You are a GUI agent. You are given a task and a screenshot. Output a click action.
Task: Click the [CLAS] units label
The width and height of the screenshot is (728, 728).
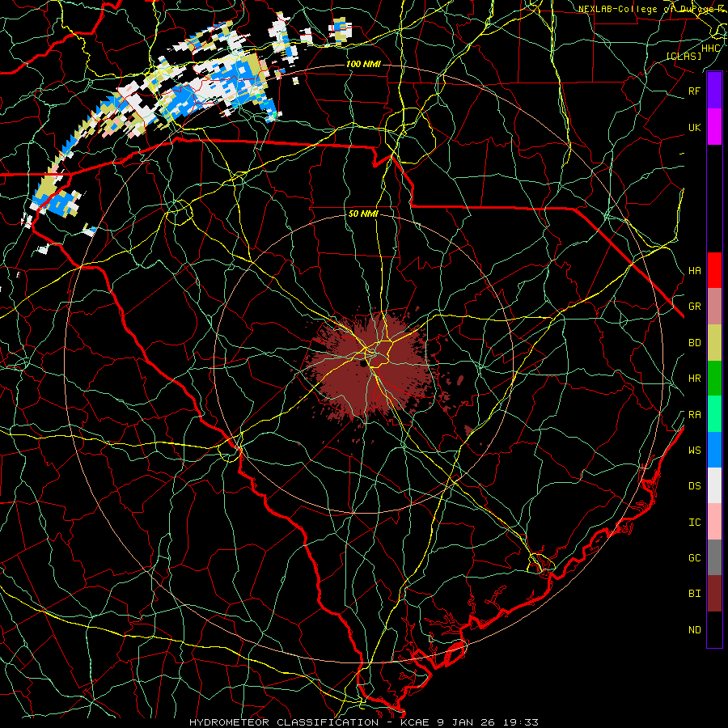click(684, 56)
